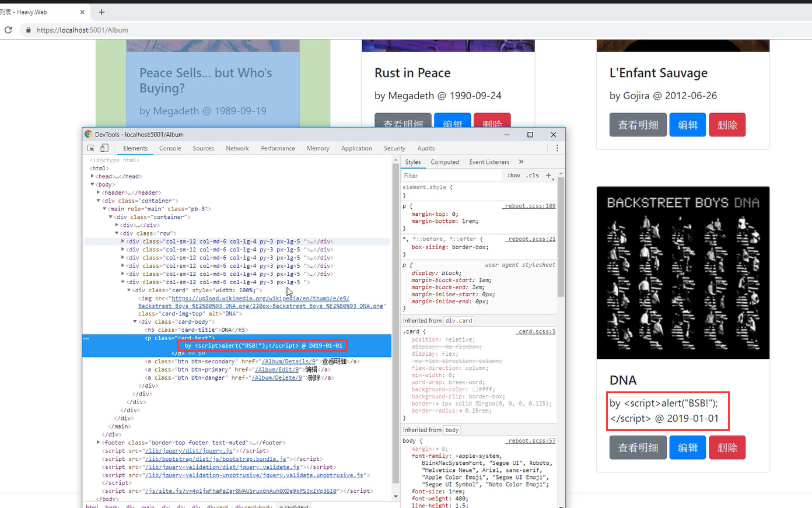Open the #fff background-color swatch
Viewport: 812px width, 508px height.
(475, 390)
